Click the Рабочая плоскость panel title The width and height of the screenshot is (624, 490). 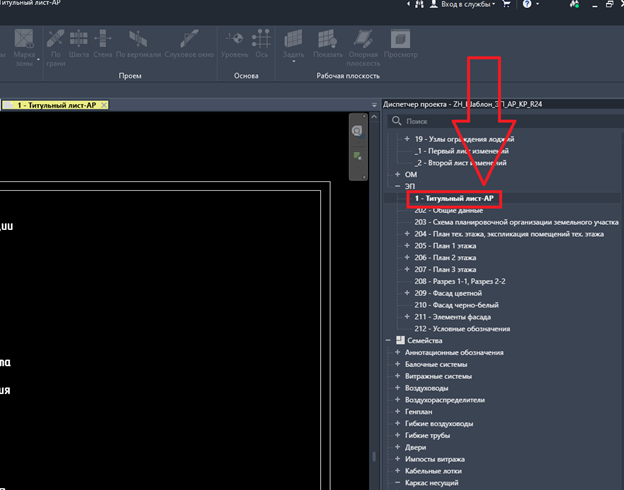[x=348, y=76]
